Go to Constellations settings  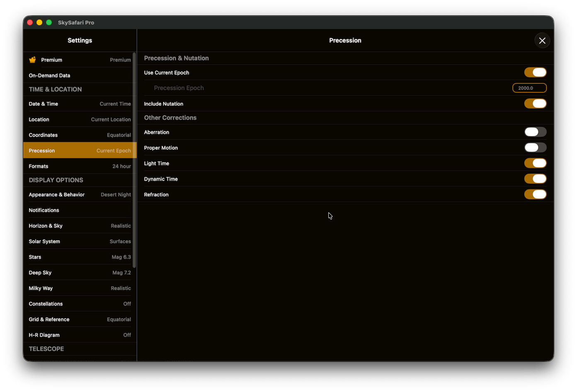tap(80, 304)
